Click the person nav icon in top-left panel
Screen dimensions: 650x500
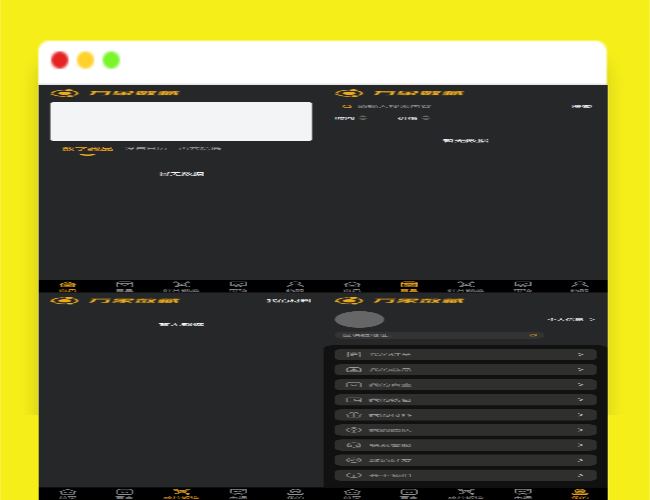pos(294,286)
